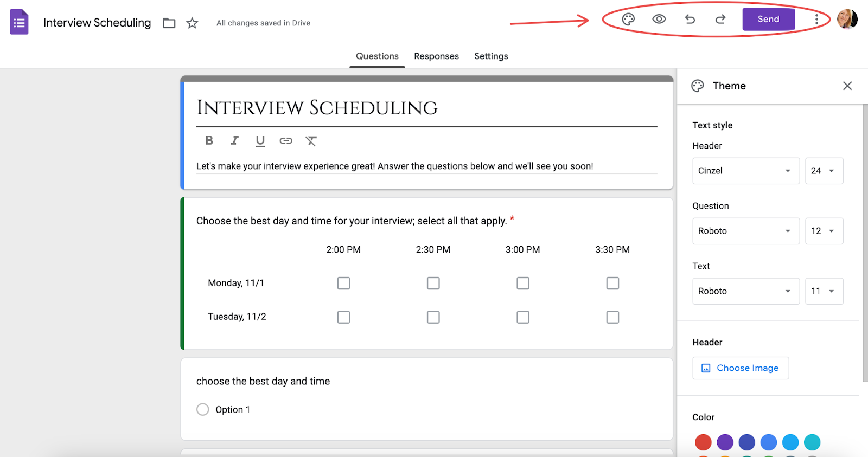Rename the document title in header
Viewport: 868px width, 457px height.
97,23
